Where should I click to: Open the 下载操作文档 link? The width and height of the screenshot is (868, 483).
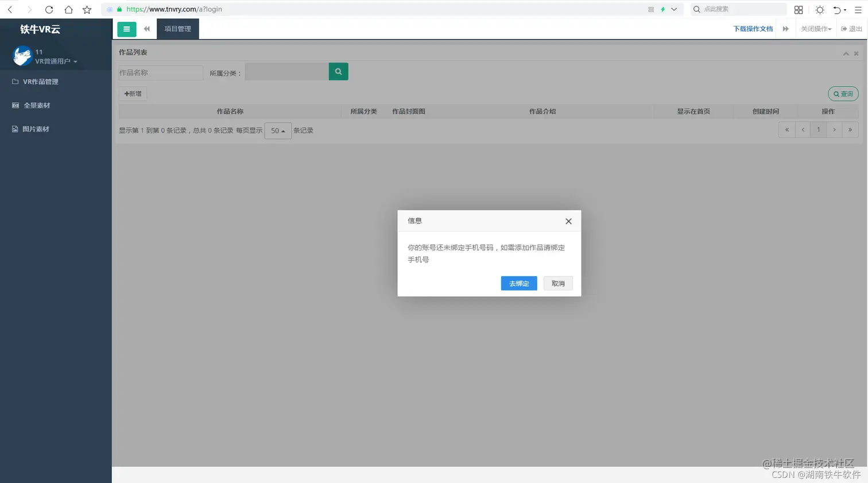point(753,29)
